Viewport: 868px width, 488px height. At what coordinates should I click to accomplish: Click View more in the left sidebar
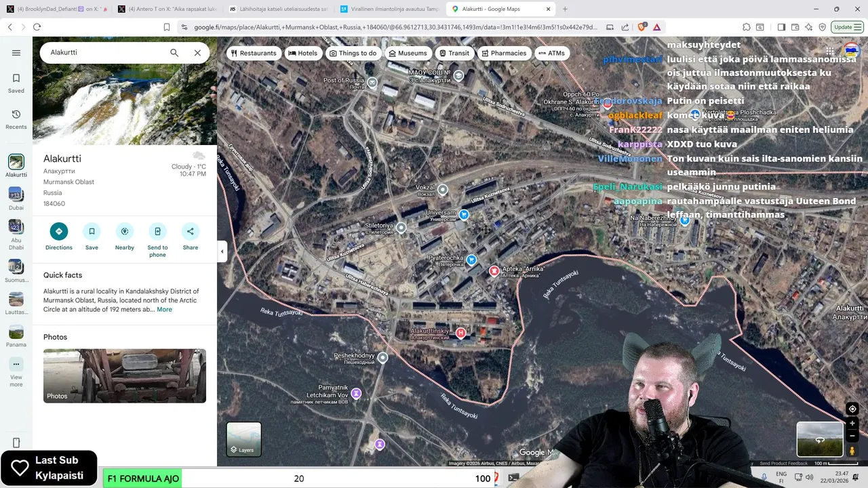16,372
